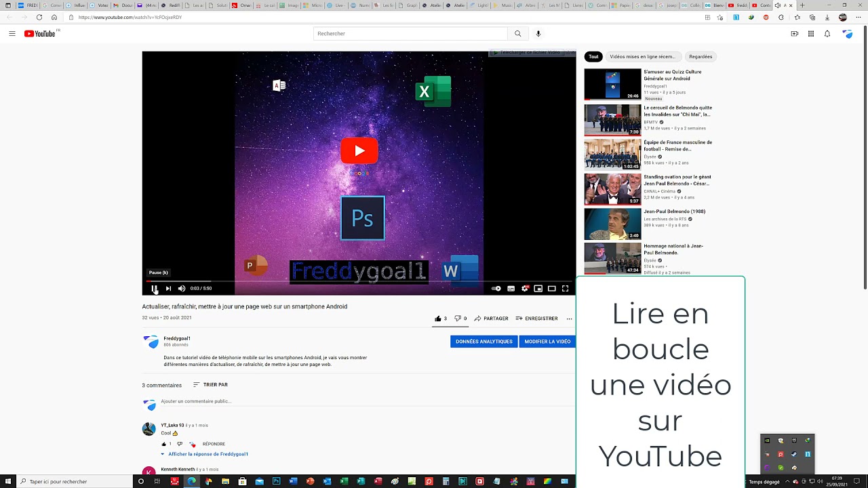Go to browser home page
868x488 pixels.
pos(54,18)
